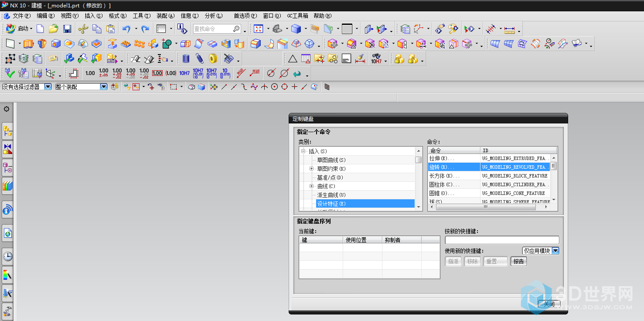The width and height of the screenshot is (644, 321).
Task: Select 基准/点(D) in category tree
Action: pos(330,178)
